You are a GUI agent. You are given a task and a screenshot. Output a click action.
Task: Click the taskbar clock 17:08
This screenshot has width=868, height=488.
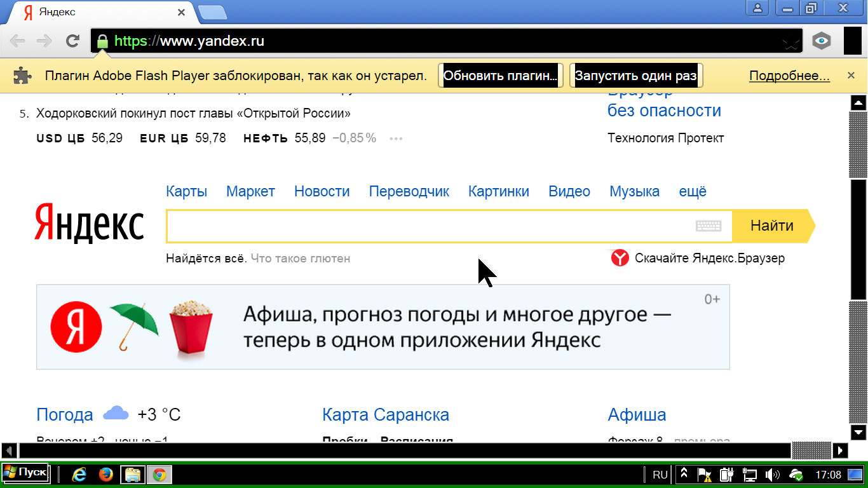[x=828, y=475]
